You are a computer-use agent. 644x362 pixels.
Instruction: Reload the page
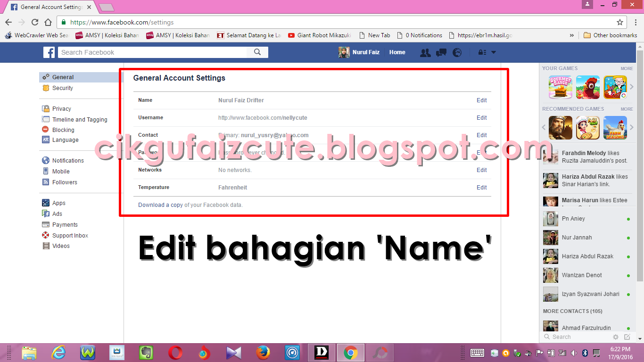[x=34, y=22]
